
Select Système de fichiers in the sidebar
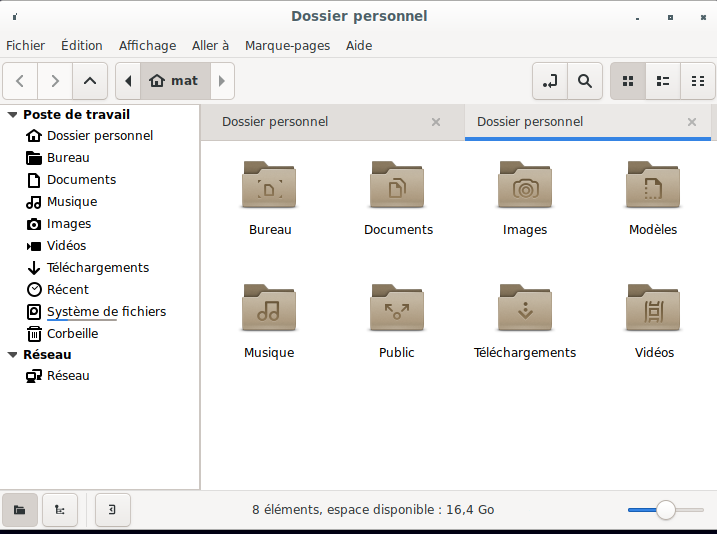pos(106,312)
